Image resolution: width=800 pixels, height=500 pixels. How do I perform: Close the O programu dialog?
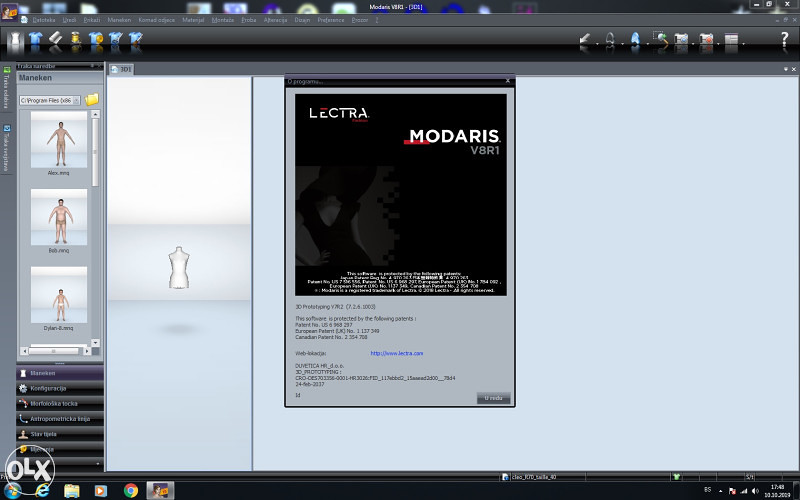point(508,81)
